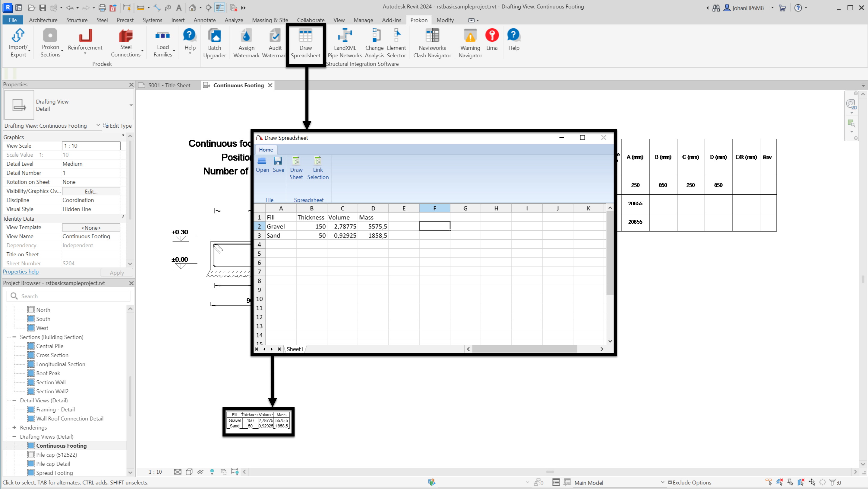The height and width of the screenshot is (489, 868).
Task: Expand the Renderings tree node
Action: [14, 428]
